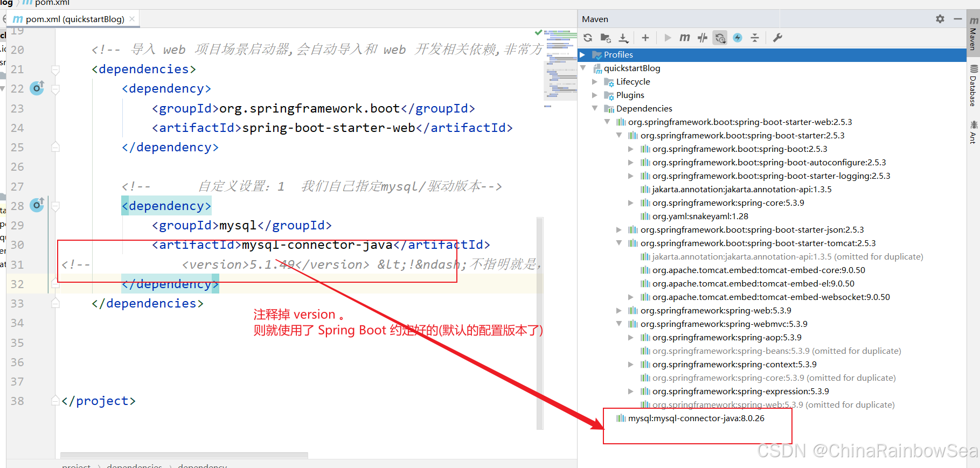Toggle Maven offline mode
The height and width of the screenshot is (468, 980).
pos(703,38)
